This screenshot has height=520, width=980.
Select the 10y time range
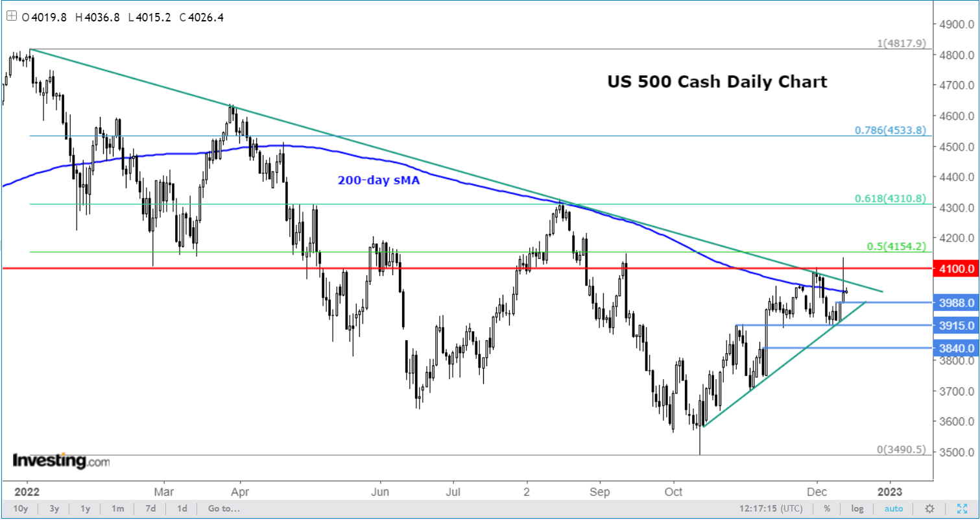(x=20, y=508)
